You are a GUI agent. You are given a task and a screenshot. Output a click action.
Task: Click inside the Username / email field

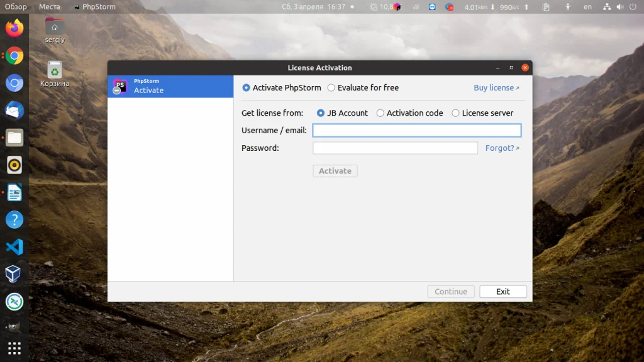416,130
